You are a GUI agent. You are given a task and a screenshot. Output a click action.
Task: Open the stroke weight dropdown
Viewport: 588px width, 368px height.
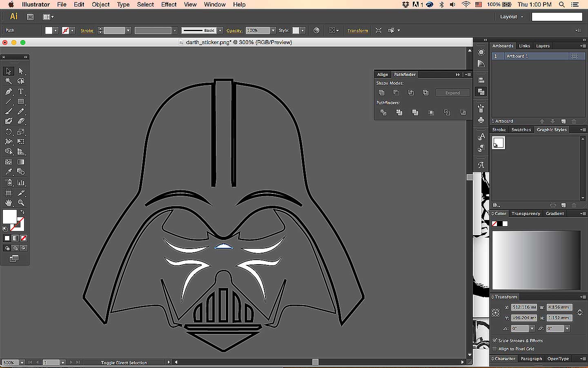[128, 31]
